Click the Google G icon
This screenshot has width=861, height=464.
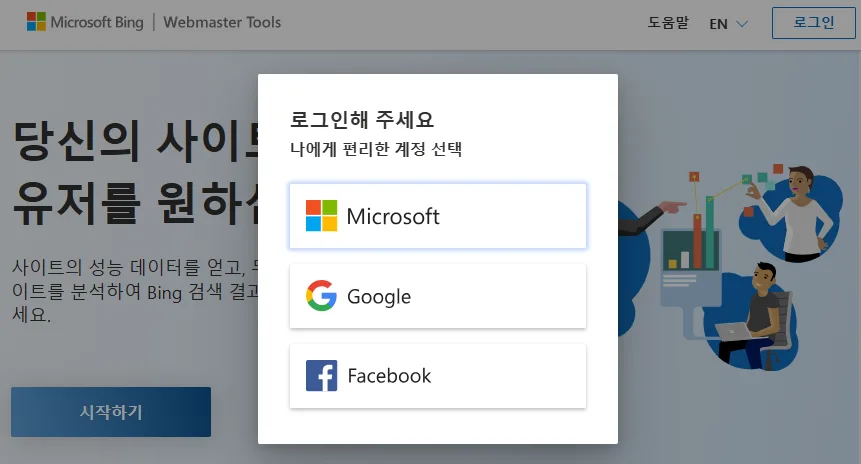pos(321,295)
